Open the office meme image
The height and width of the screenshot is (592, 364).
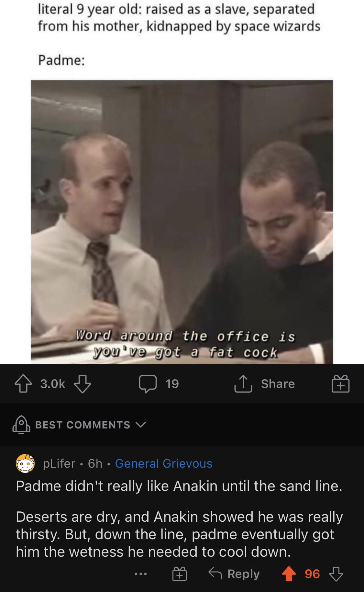(182, 222)
